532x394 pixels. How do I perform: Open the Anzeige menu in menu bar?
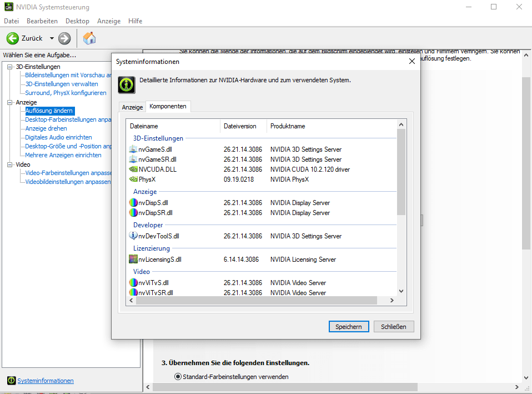click(x=109, y=21)
